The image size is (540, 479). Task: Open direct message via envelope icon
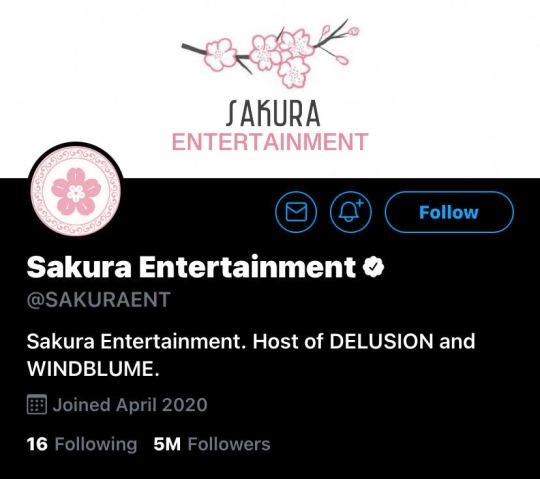(296, 212)
